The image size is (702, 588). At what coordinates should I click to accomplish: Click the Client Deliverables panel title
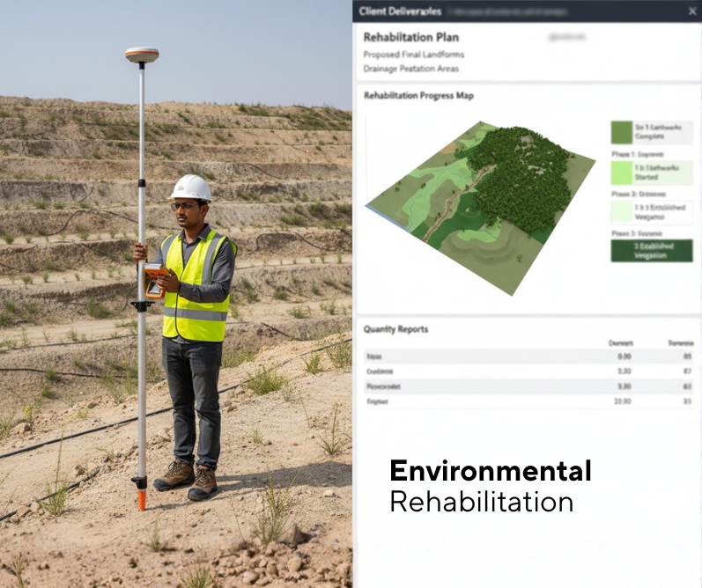click(402, 11)
